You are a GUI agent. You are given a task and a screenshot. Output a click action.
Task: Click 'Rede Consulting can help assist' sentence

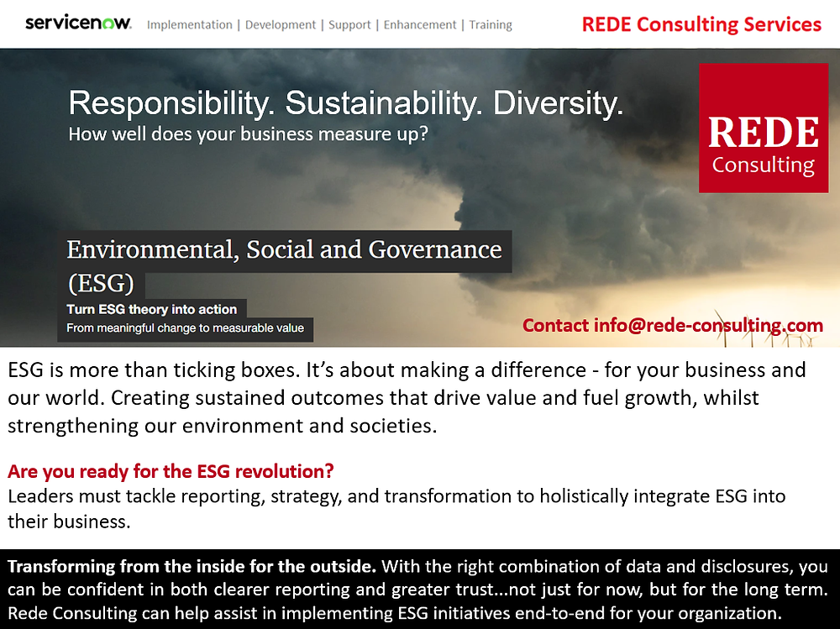pos(395,612)
